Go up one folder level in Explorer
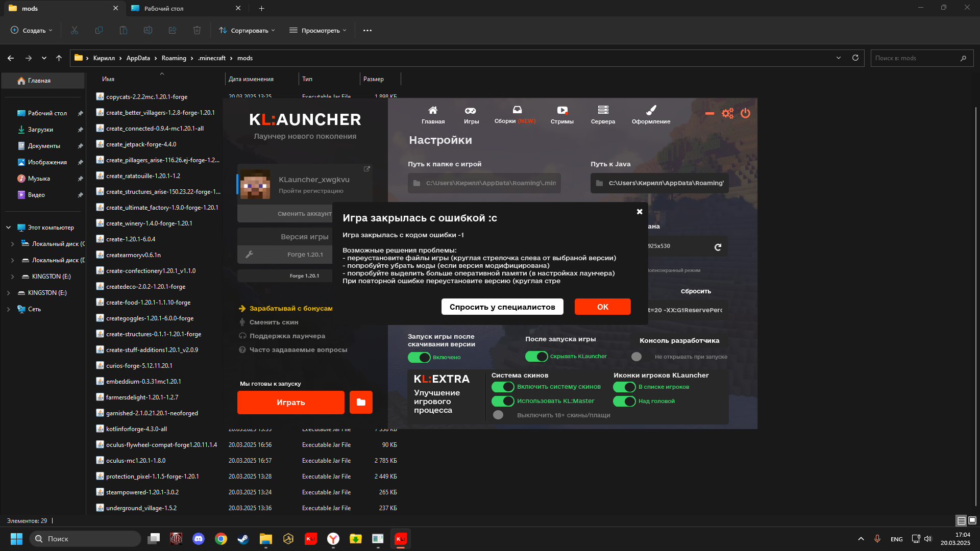This screenshot has height=551, width=980. 59,58
